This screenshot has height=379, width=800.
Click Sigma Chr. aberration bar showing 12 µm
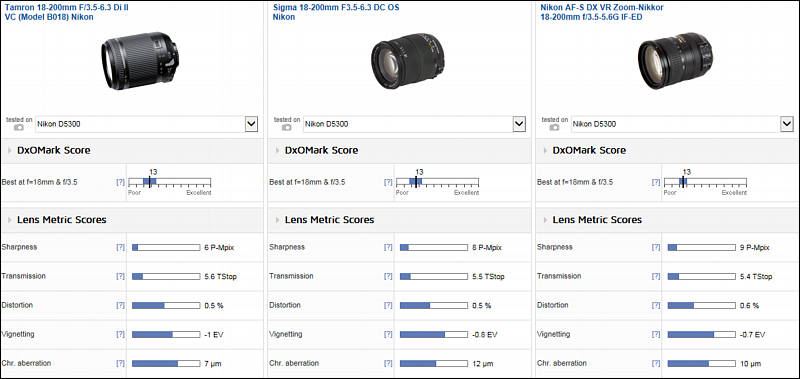coord(434,364)
